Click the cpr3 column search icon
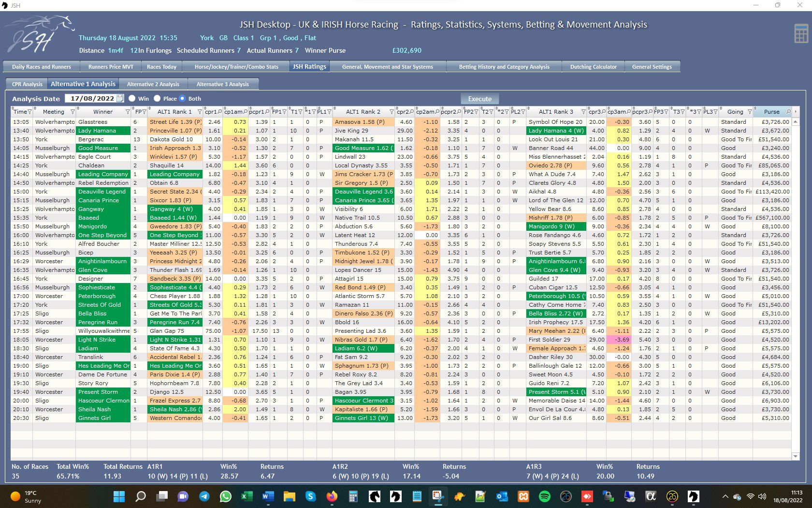The width and height of the screenshot is (812, 508). point(604,112)
